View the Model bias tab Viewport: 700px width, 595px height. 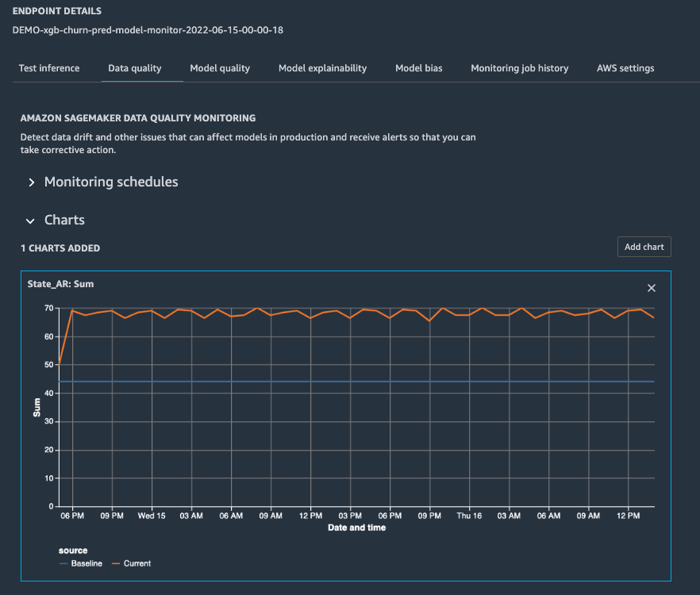pos(418,68)
